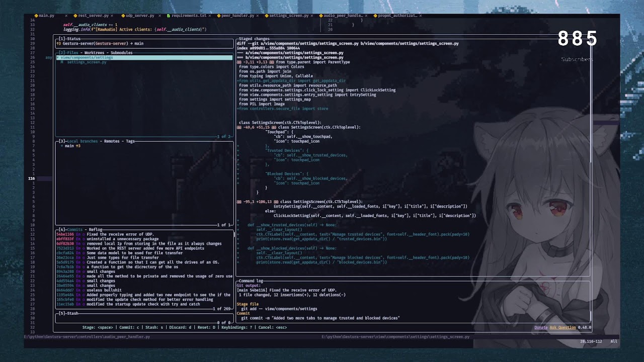This screenshot has height=362, width=644.
Task: Click the Cancel: <esc> option in bottom bar
Action: [273, 327]
